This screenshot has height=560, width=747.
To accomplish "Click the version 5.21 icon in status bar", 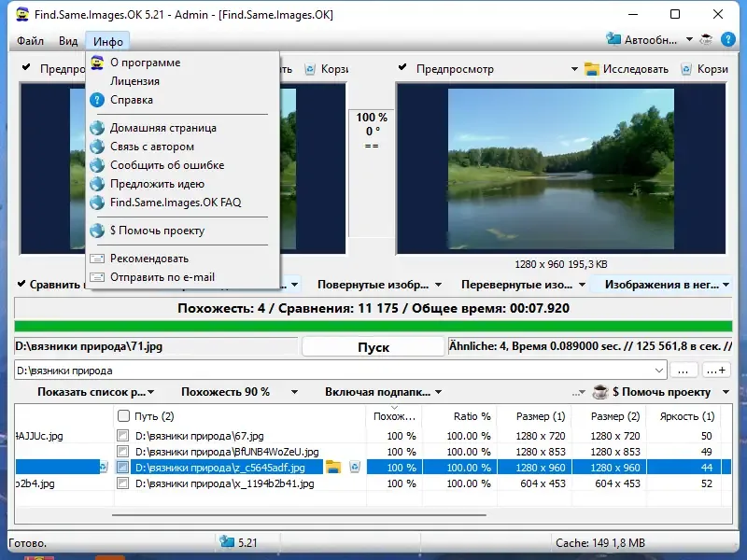I will (x=227, y=542).
